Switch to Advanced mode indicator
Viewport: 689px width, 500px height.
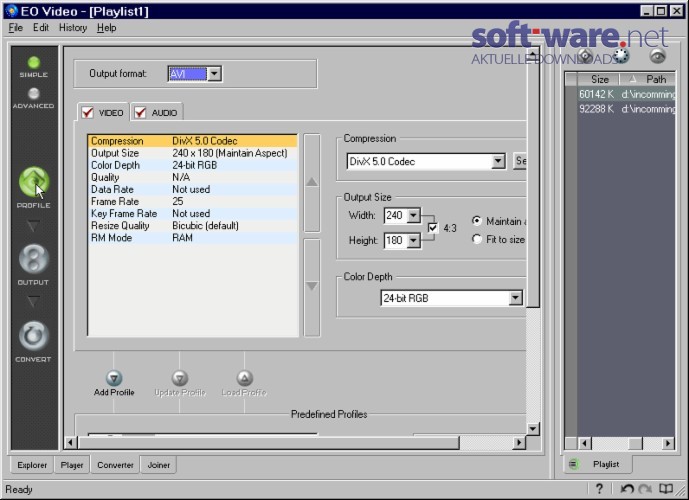point(33,94)
